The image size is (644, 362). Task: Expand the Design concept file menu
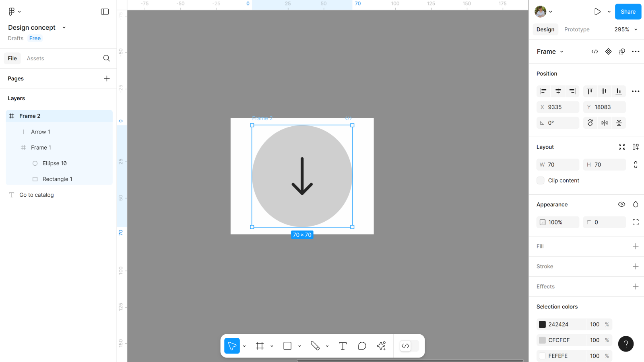coord(64,28)
